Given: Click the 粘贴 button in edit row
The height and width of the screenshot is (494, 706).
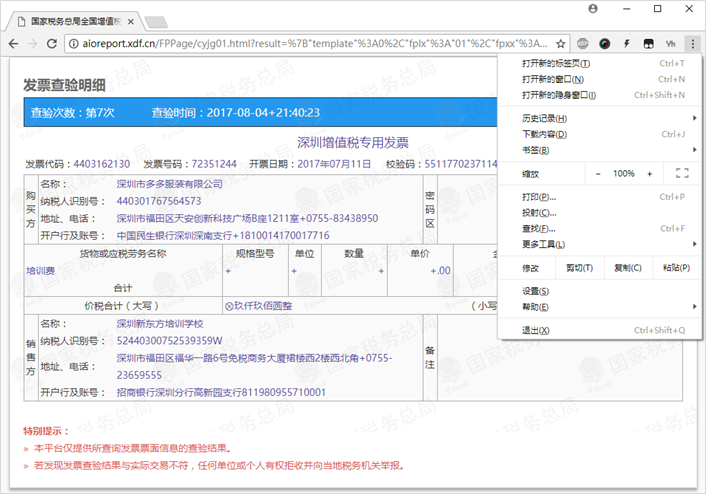Looking at the screenshot, I should 673,268.
